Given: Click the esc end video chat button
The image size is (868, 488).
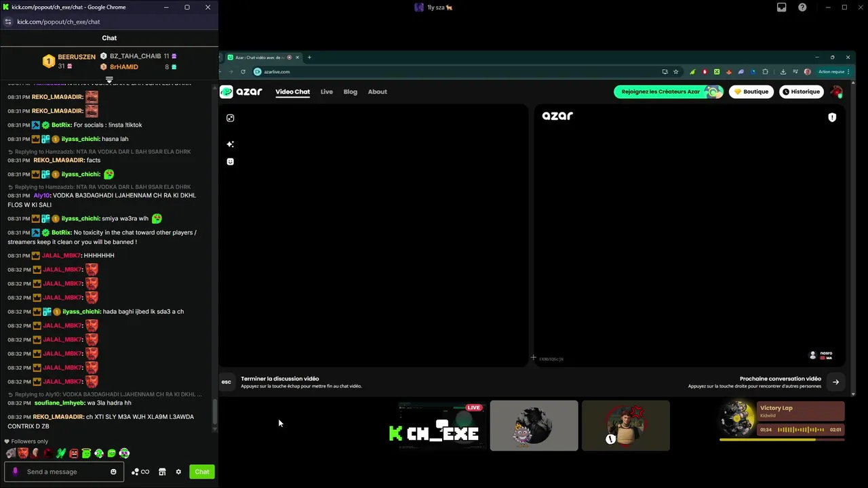Looking at the screenshot, I should (x=226, y=382).
